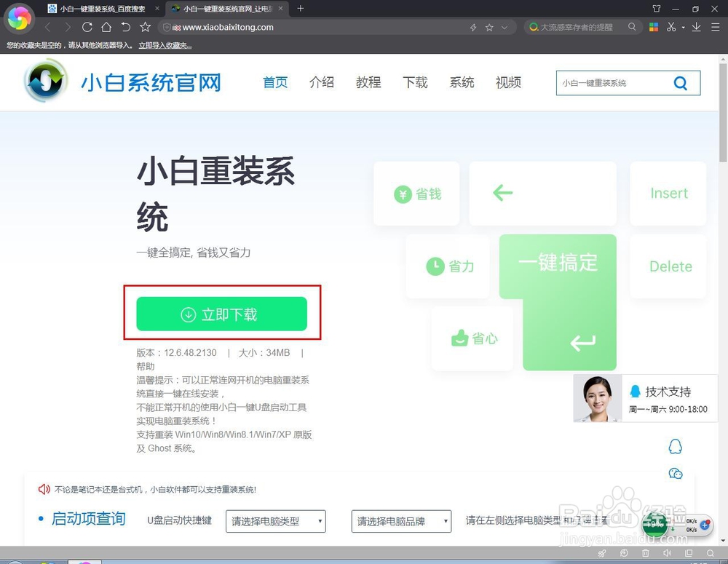This screenshot has width=728, height=564.
Task: Open the downloads icon in toolbar
Action: 697,27
